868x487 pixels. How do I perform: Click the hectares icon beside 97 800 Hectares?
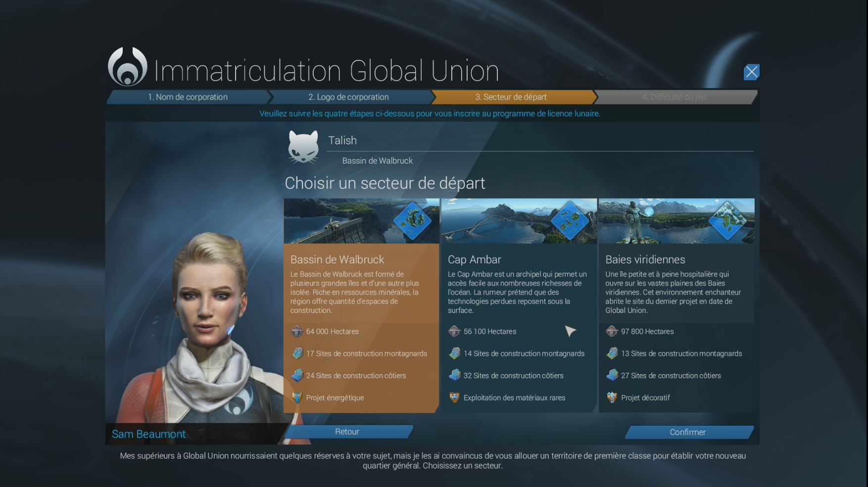coord(612,331)
